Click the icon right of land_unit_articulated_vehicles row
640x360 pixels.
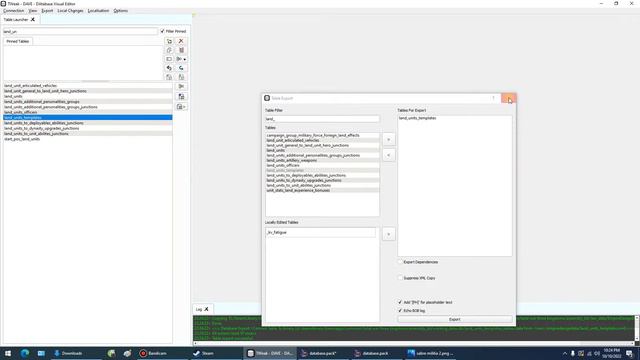coord(181,86)
